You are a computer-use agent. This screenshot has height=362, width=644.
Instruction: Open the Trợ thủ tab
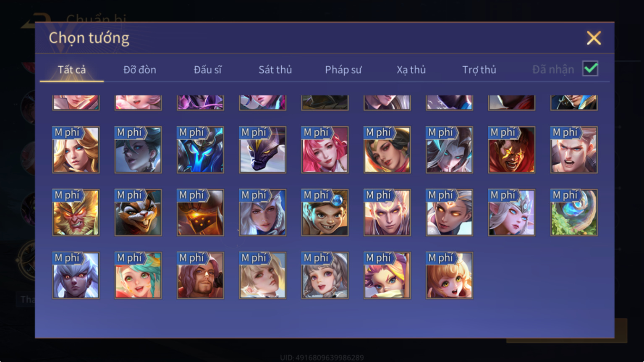[479, 70]
